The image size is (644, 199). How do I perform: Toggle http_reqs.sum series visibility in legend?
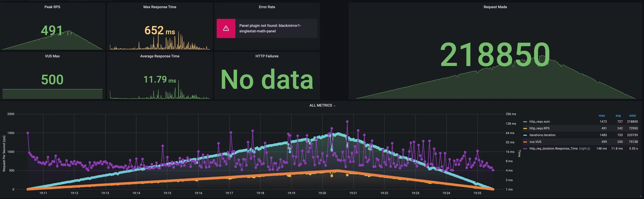tap(539, 122)
